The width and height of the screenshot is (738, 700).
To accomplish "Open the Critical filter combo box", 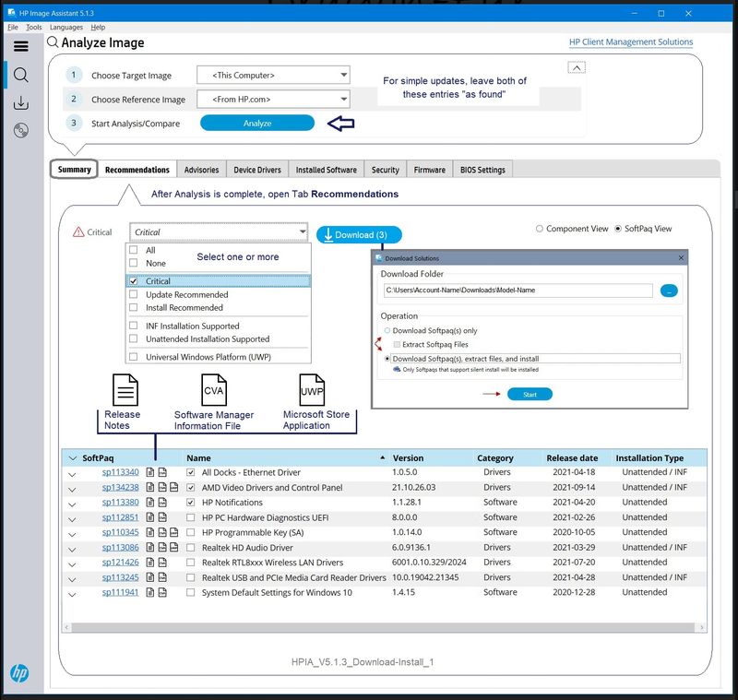I will click(x=219, y=231).
